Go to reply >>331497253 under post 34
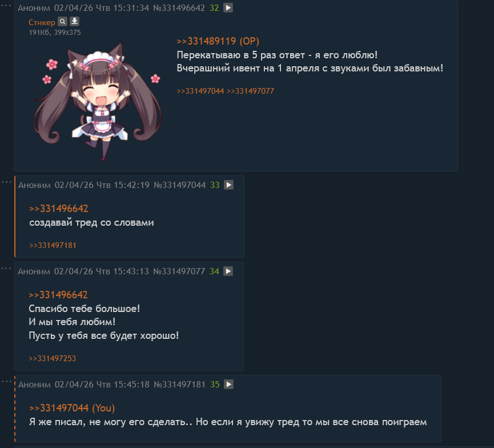Screen dimensions: 494x448 click(x=53, y=358)
